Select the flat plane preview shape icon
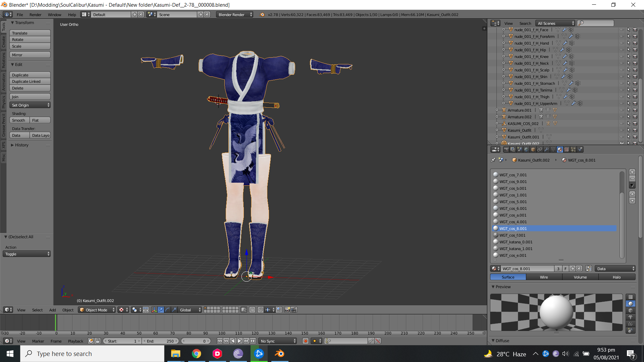Image resolution: width=644 pixels, height=362 pixels. point(631,297)
